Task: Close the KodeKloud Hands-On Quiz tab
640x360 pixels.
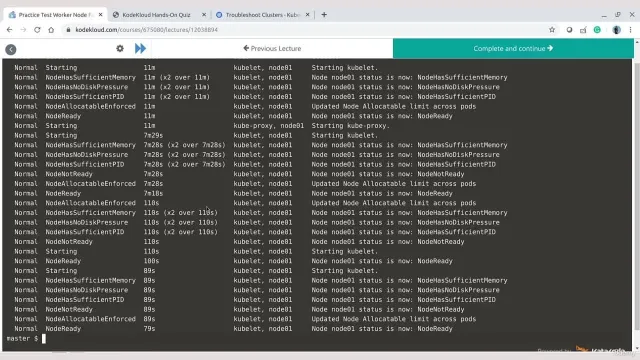Action: 204,15
